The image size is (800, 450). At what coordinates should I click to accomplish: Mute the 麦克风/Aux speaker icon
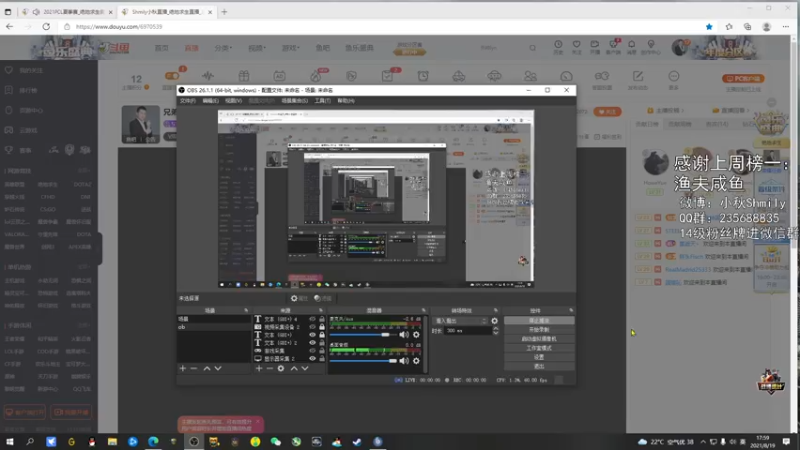tap(404, 335)
